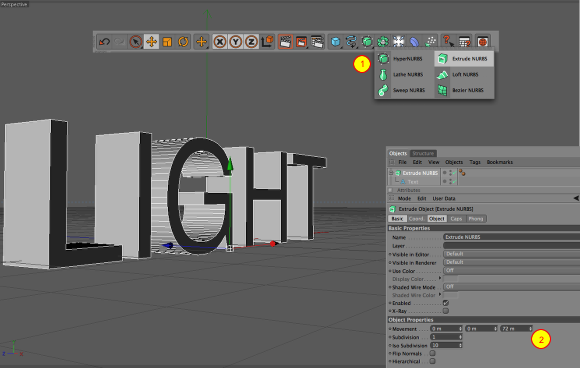The height and width of the screenshot is (368, 580).
Task: Select the Object attributes tab
Action: tap(436, 219)
